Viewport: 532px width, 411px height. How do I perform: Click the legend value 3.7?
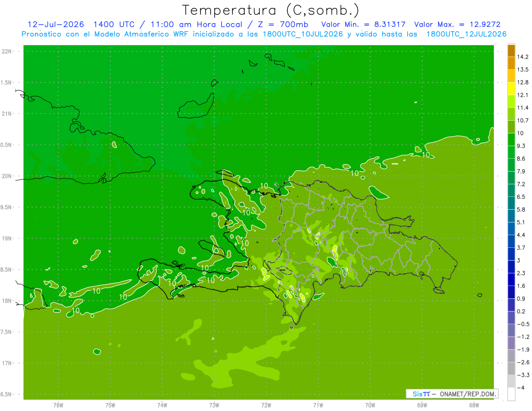click(521, 247)
